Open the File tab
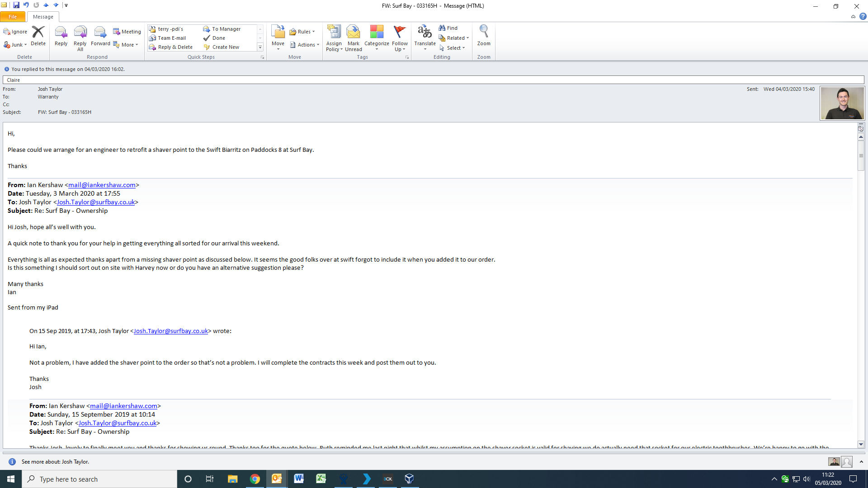The width and height of the screenshot is (868, 488). click(x=13, y=17)
